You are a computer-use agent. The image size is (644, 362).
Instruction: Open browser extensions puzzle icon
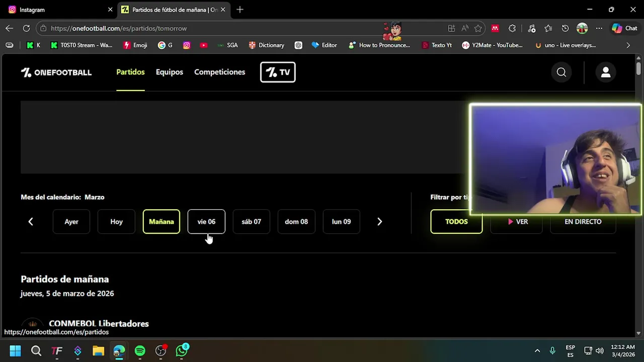(x=512, y=28)
